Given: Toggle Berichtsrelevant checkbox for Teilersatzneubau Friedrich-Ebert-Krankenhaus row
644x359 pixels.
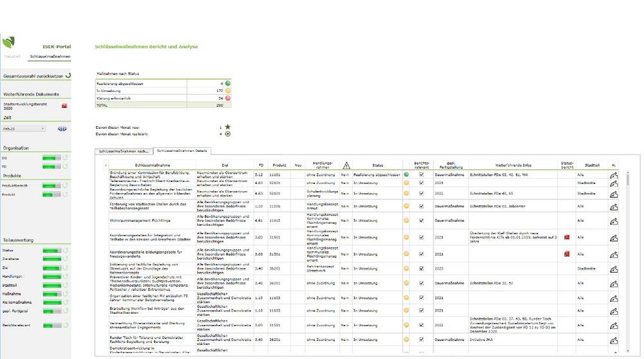Looking at the screenshot, I should click(421, 183).
